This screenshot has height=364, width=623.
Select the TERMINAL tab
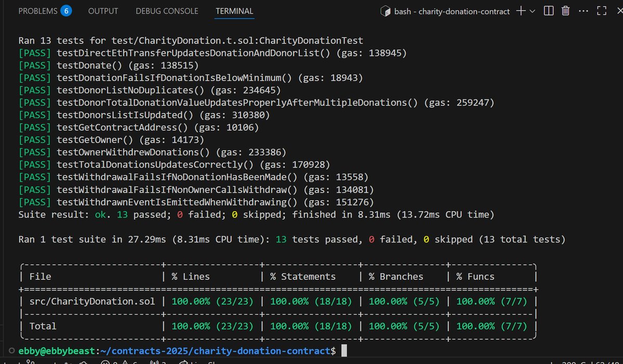(x=234, y=11)
